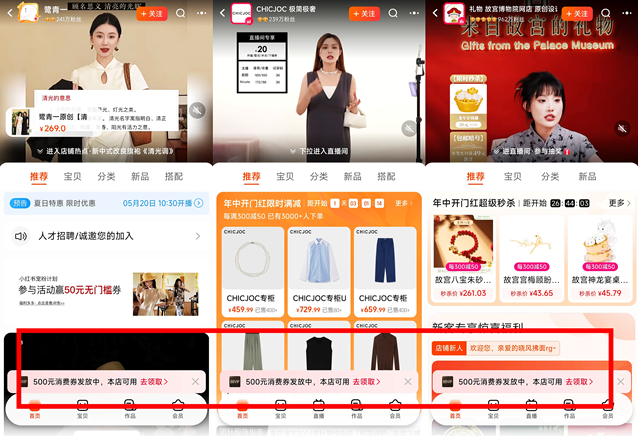Switch to 分类 tab in CHICJOC shop
The width and height of the screenshot is (638, 438).
point(319,176)
